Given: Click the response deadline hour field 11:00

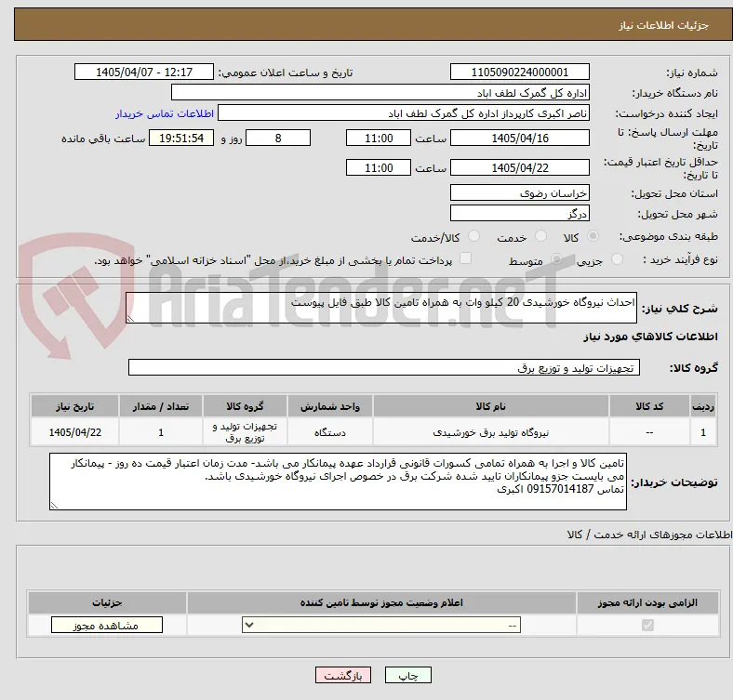Looking at the screenshot, I should (379, 138).
